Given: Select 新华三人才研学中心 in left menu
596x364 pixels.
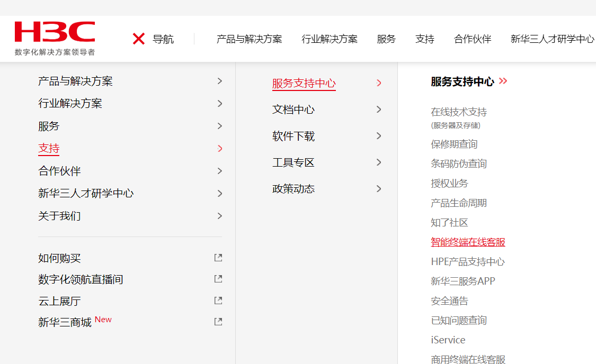Looking at the screenshot, I should tap(86, 193).
